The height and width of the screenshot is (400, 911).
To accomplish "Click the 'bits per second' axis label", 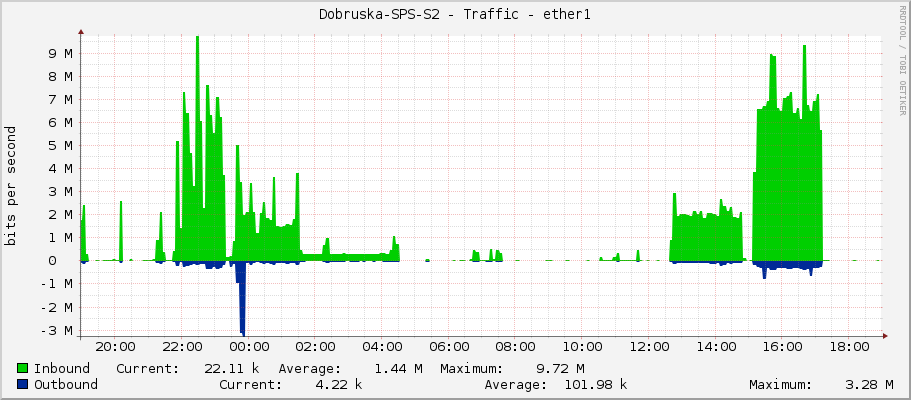I will [x=10, y=186].
